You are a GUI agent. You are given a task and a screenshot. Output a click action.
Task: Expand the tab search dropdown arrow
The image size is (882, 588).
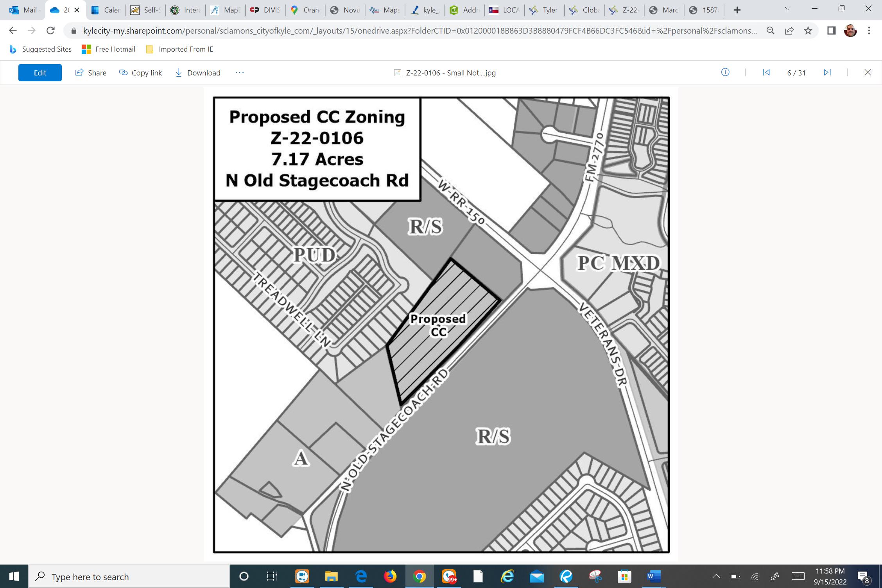788,9
